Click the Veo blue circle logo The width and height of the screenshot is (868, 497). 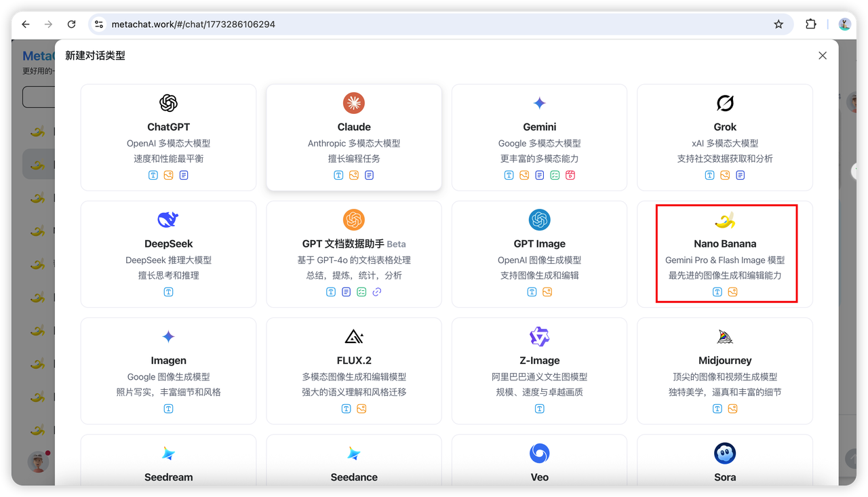point(539,453)
